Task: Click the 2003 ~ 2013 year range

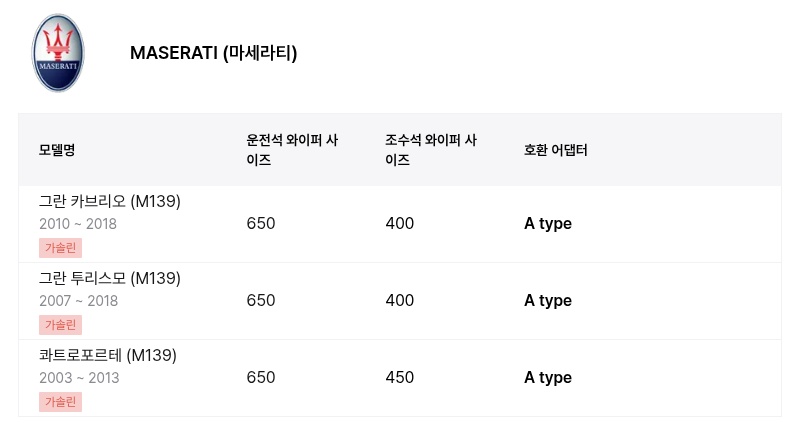Action: [x=79, y=378]
